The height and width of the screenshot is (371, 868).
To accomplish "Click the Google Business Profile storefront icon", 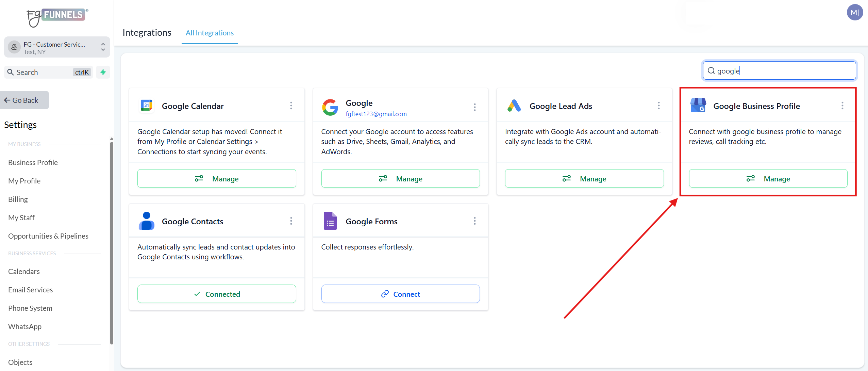I will (698, 106).
